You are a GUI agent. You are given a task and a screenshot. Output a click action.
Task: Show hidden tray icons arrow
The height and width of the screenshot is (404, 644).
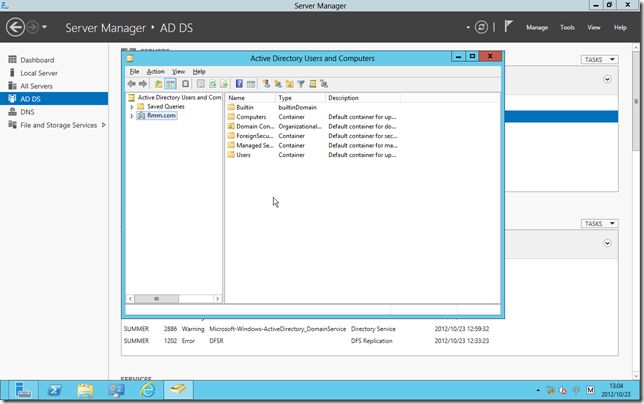(538, 390)
